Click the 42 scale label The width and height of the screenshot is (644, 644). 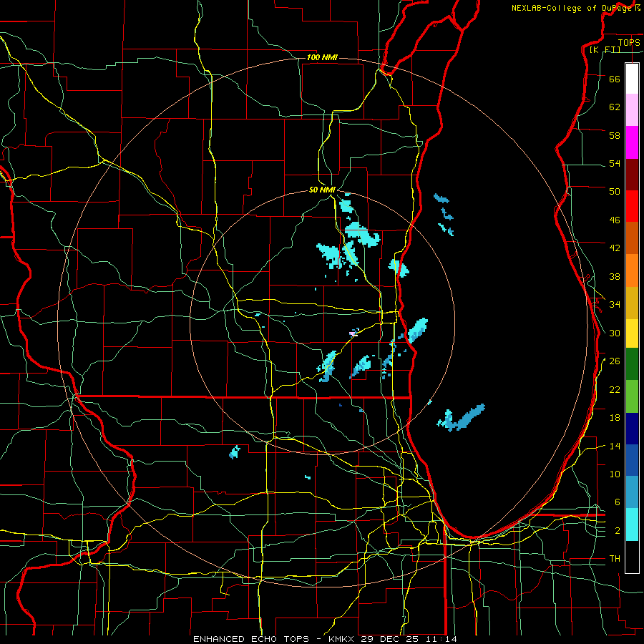pyautogui.click(x=615, y=248)
